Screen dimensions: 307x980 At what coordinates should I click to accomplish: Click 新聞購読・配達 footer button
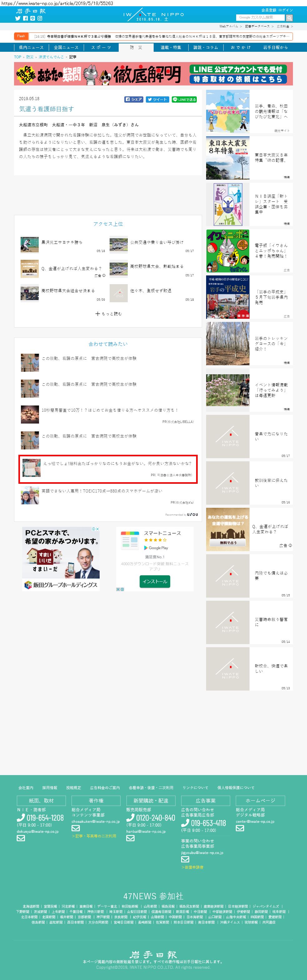[x=151, y=800]
